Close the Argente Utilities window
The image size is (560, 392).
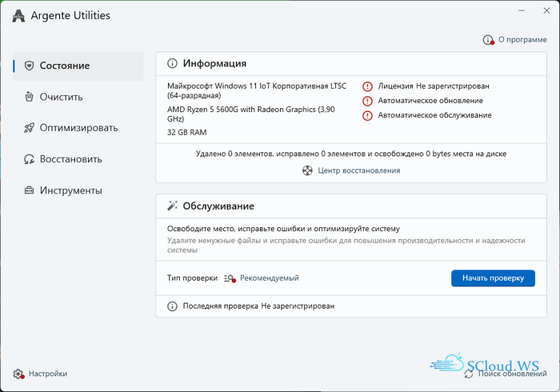(546, 10)
